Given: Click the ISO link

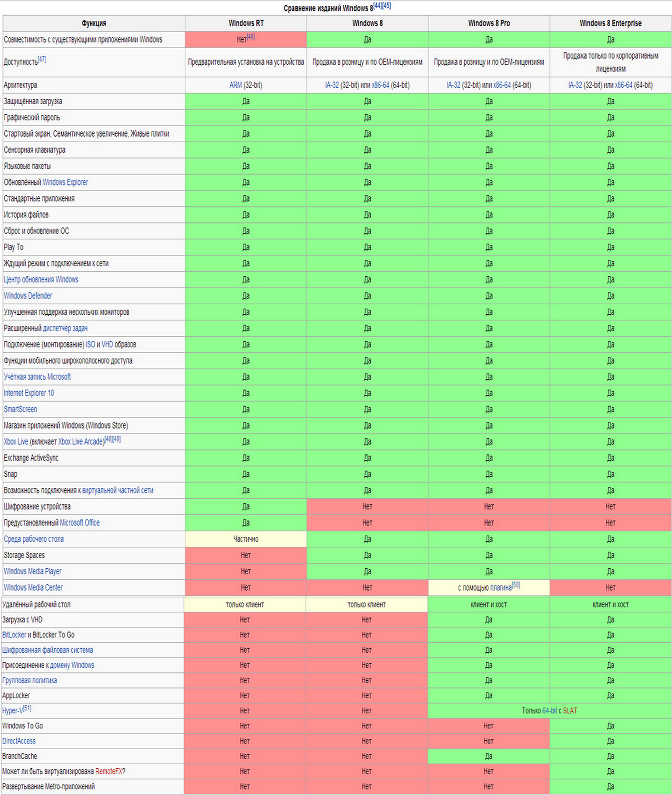Looking at the screenshot, I should [90, 344].
